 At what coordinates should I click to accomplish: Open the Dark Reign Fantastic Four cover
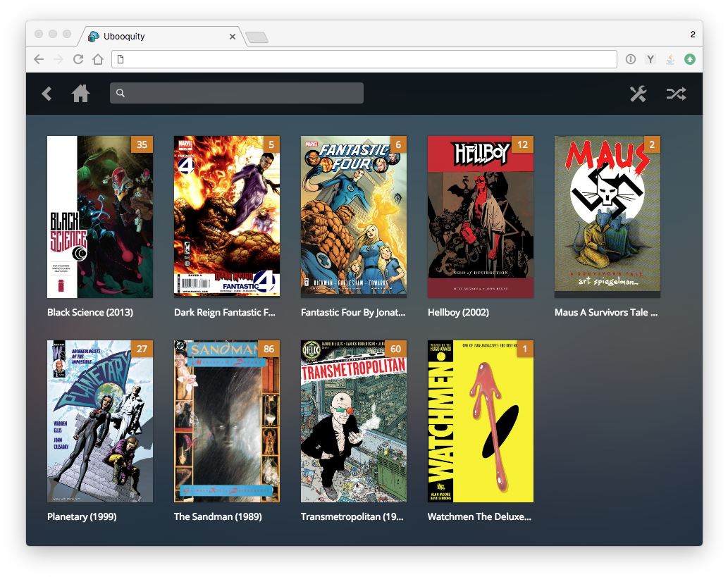pyautogui.click(x=226, y=216)
